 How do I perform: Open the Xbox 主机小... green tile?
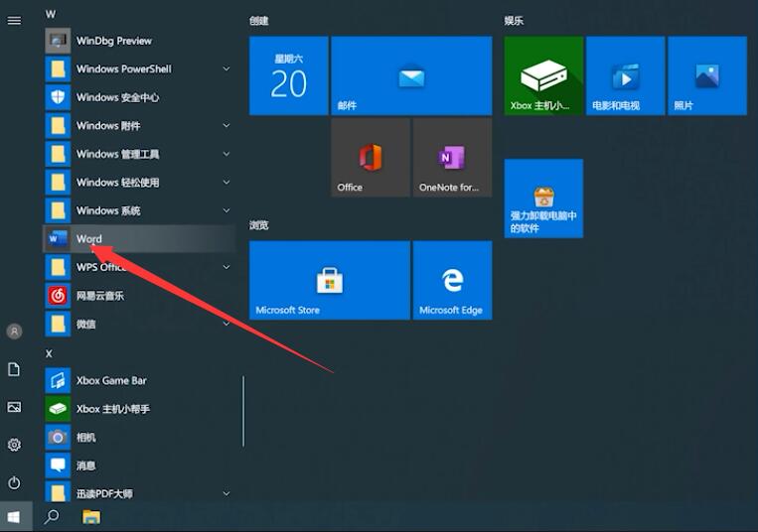coord(543,75)
